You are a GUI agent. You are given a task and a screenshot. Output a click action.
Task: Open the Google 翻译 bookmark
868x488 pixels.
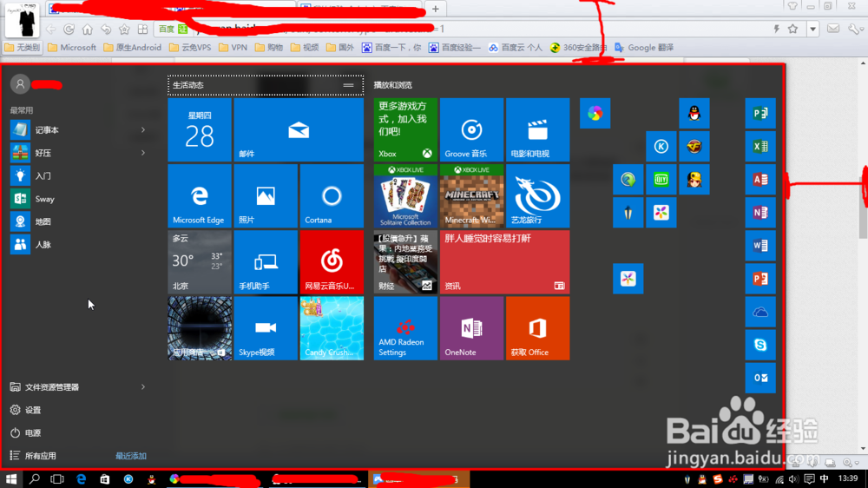[644, 48]
